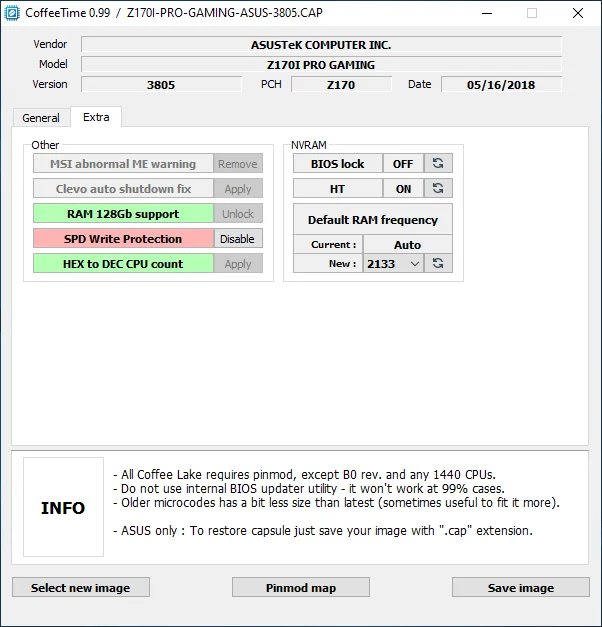Click Apply for HEX to DEC CPU count
Viewport: 602px width, 627px height.
pos(238,264)
